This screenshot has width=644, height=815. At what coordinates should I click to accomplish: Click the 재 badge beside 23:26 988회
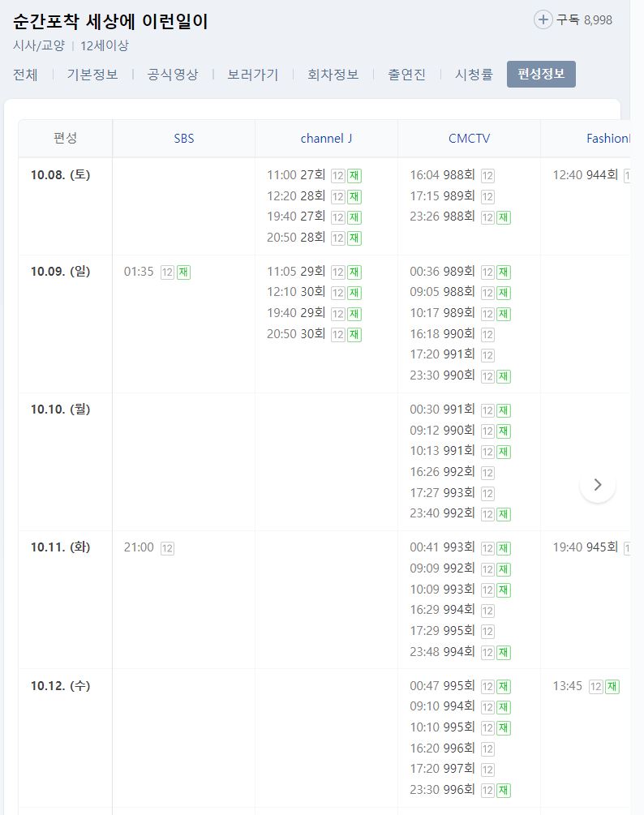click(x=504, y=217)
